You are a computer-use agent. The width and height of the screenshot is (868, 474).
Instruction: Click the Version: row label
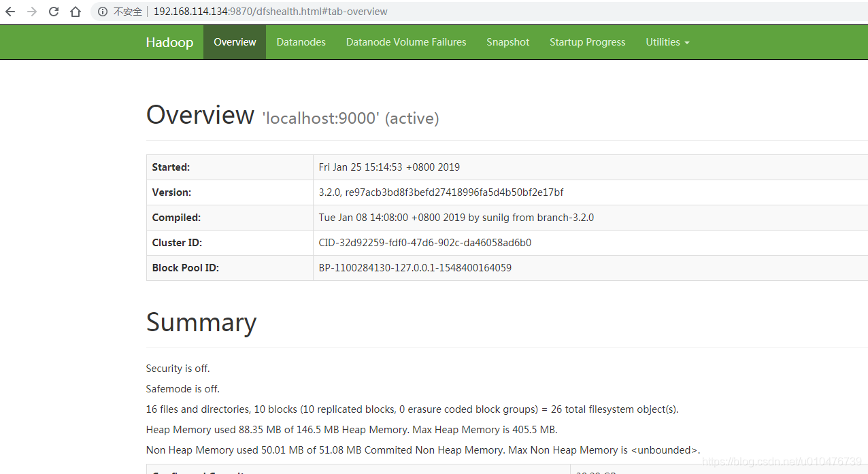[171, 192]
